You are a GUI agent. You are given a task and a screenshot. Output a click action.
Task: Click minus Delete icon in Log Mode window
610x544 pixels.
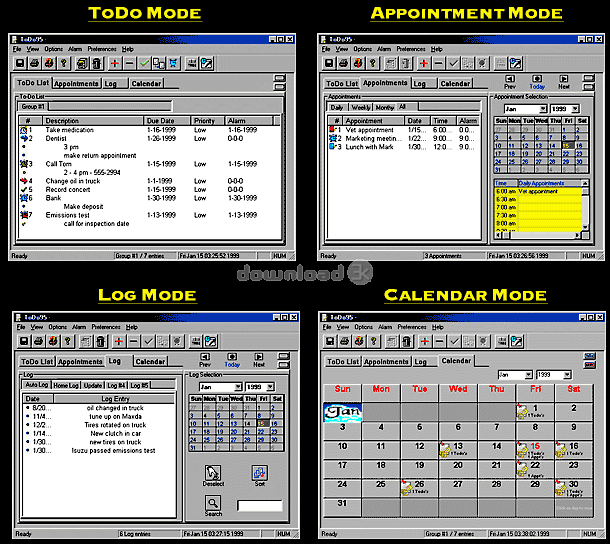pos(133,341)
